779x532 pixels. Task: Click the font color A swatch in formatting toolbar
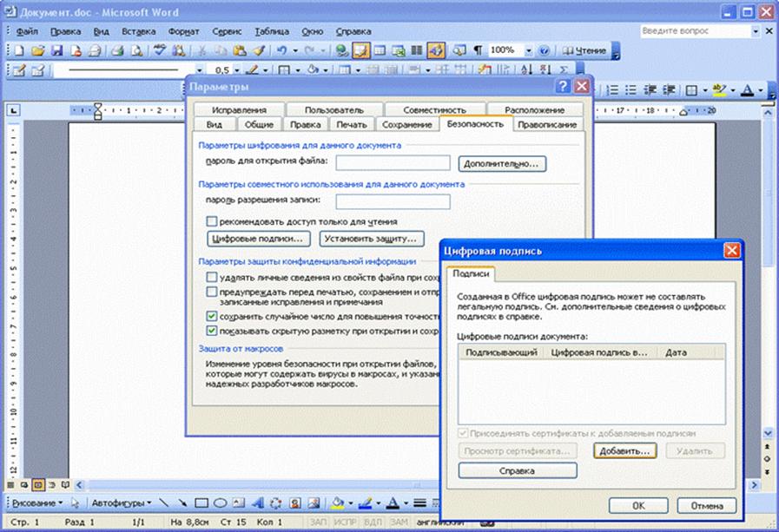pyautogui.click(x=747, y=90)
